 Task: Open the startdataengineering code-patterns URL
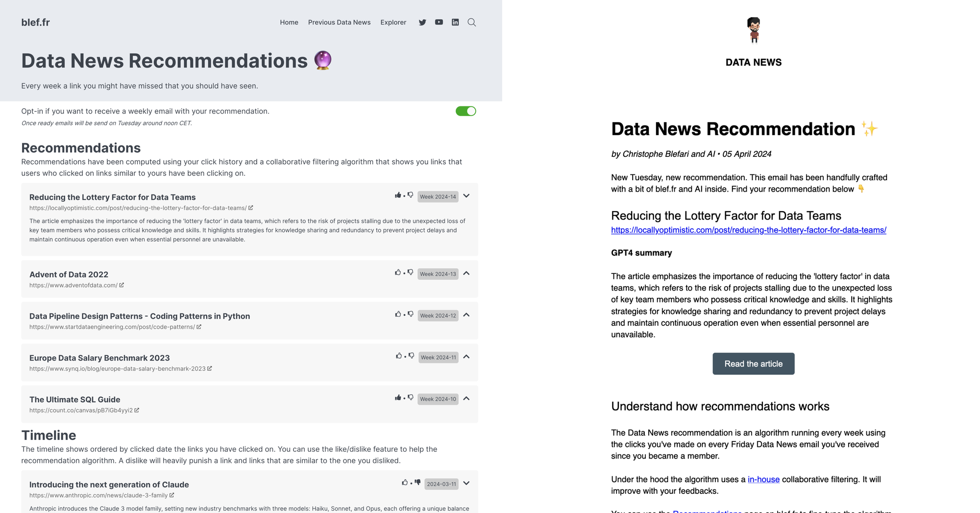tap(112, 327)
